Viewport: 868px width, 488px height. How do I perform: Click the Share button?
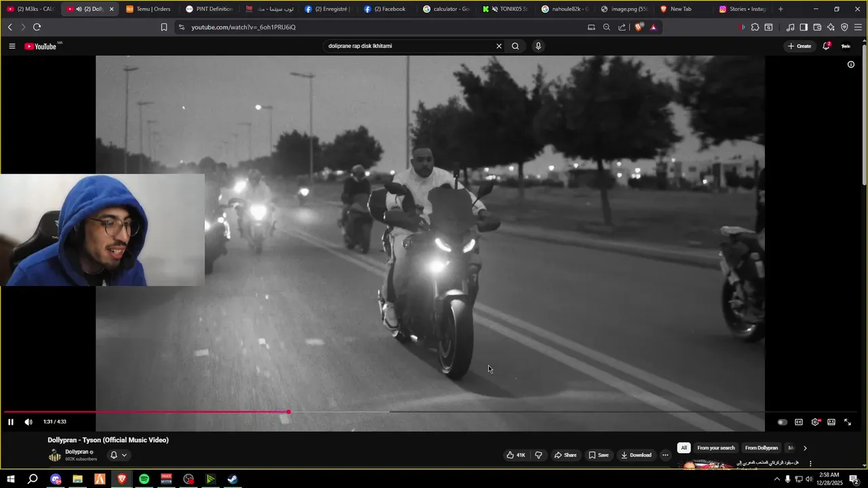pyautogui.click(x=566, y=455)
